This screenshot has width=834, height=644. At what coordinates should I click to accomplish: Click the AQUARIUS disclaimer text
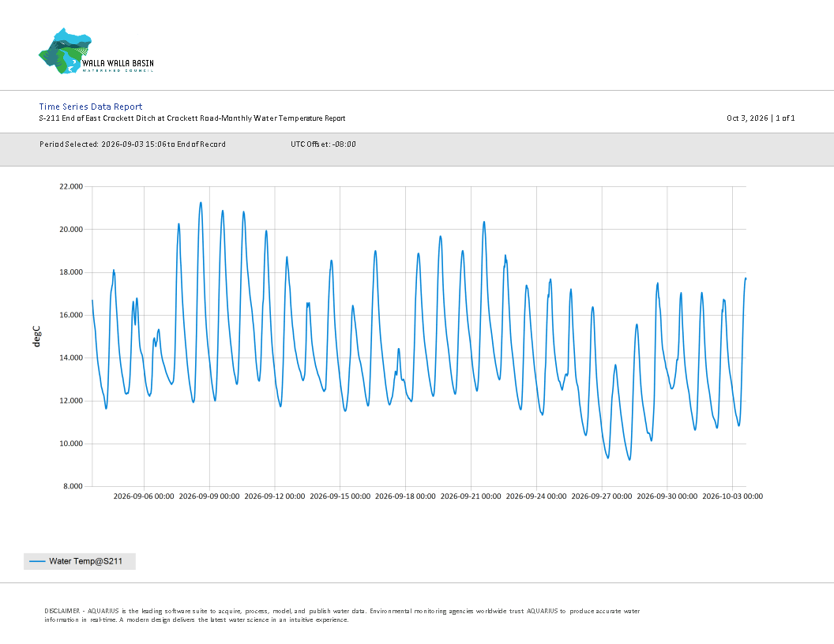tap(342, 616)
